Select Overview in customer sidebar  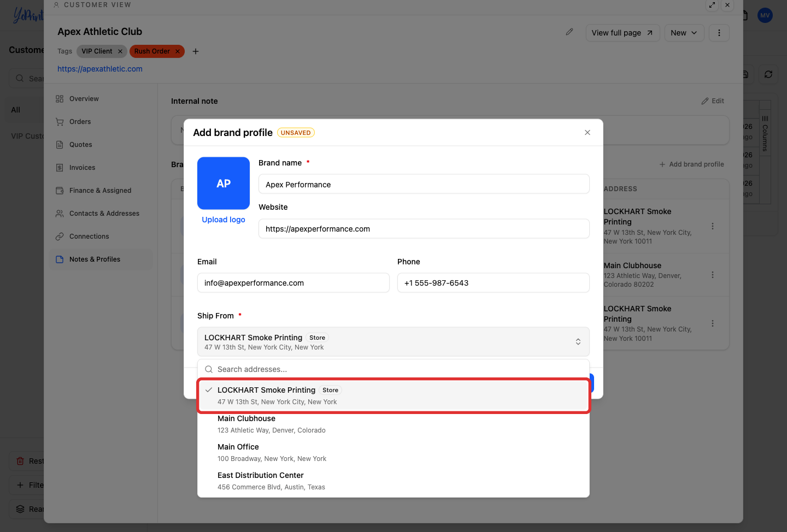[x=84, y=99]
